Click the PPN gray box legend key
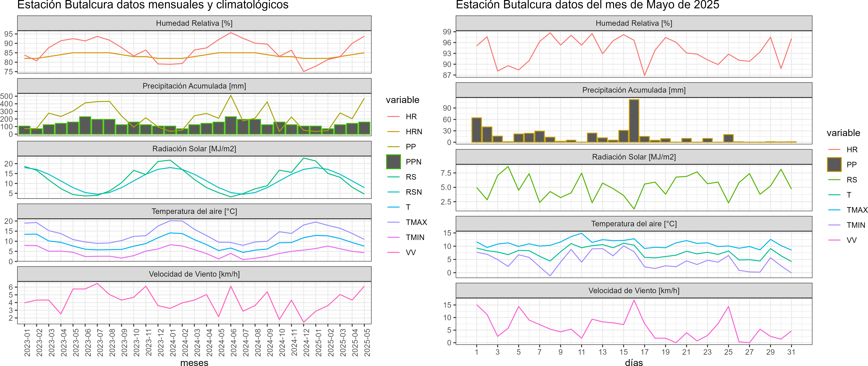Image resolution: width=868 pixels, height=366 pixels. point(393,162)
